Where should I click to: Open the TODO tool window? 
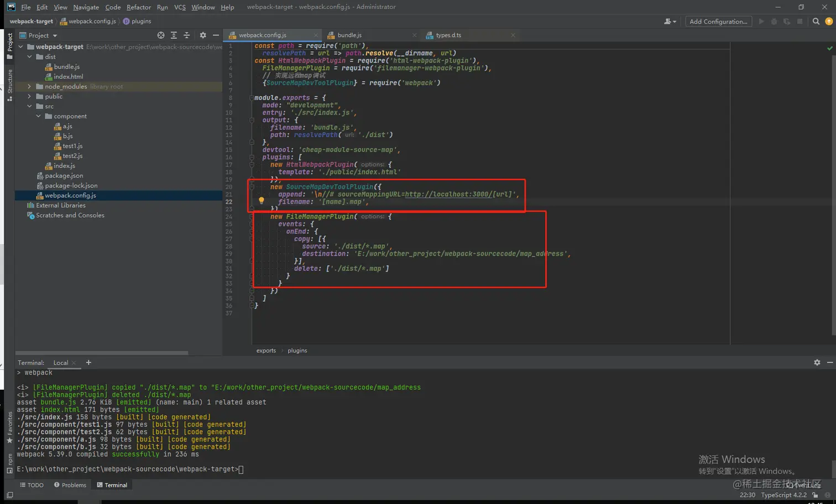click(x=32, y=485)
